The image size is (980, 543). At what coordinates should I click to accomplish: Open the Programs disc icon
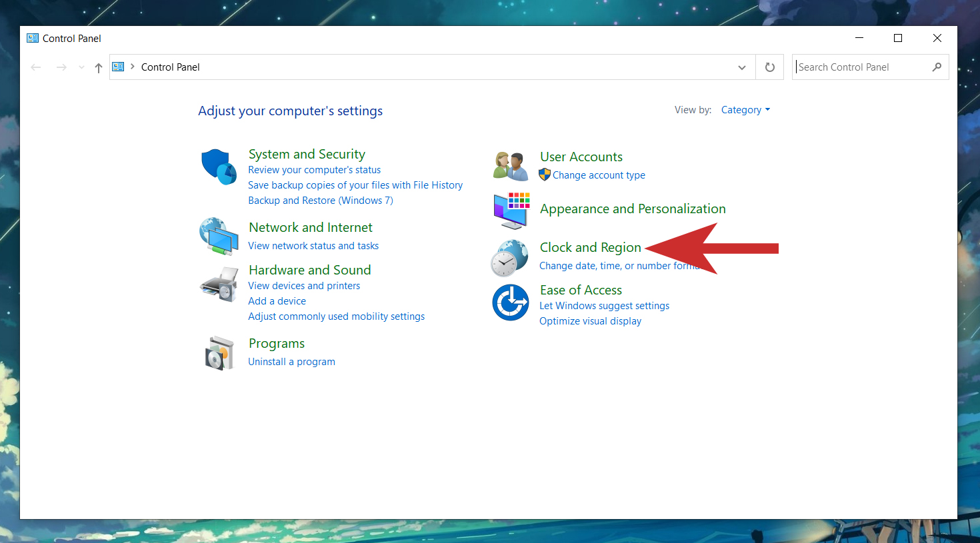pos(219,353)
